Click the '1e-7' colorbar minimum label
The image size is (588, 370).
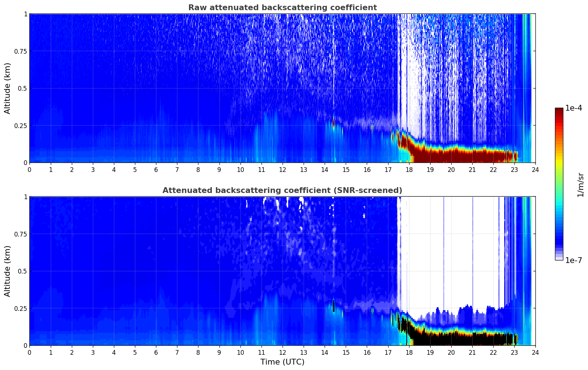pyautogui.click(x=573, y=260)
